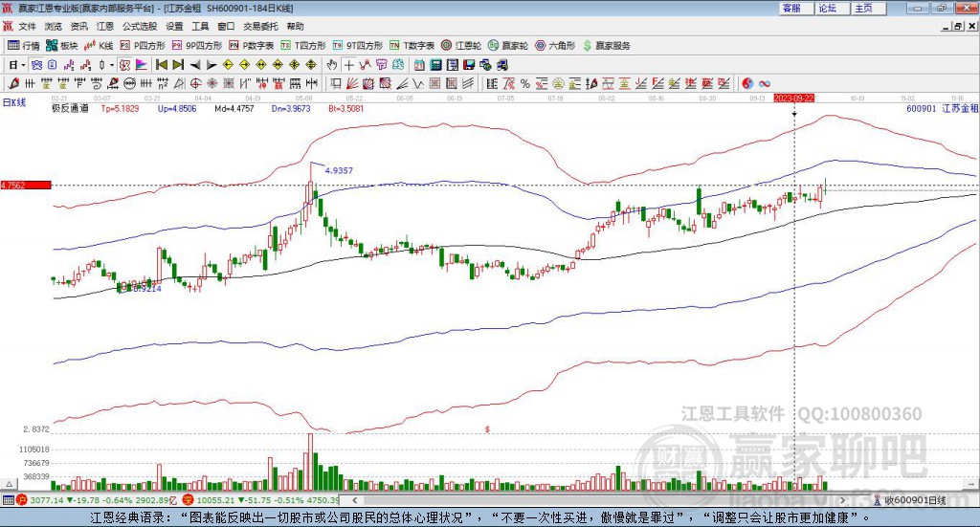The width and height of the screenshot is (980, 527).
Task: Toggle the crosshair cursor tool
Action: pyautogui.click(x=348, y=65)
